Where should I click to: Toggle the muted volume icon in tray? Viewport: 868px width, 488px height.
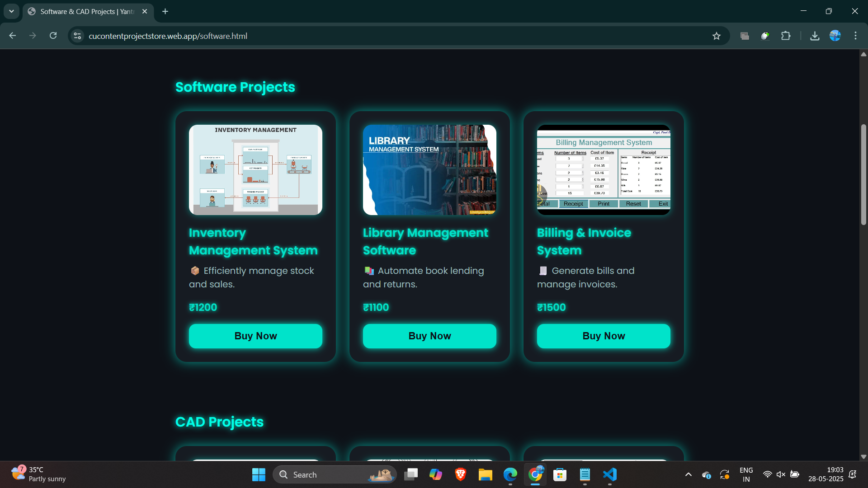coord(781,474)
